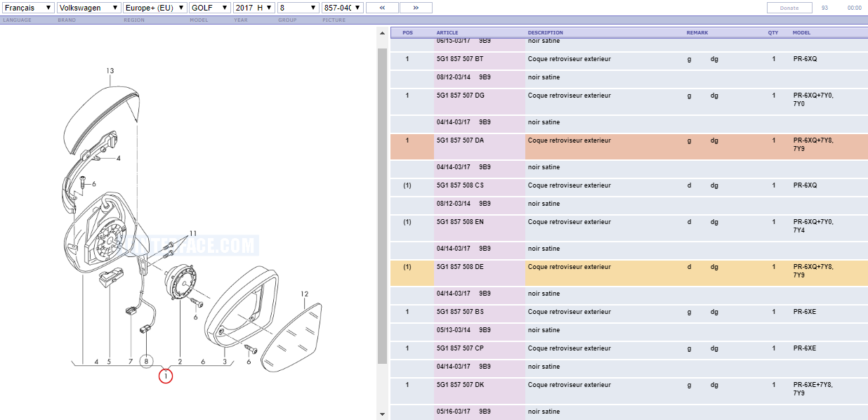Select callout 12 beside mirror glass

305,294
